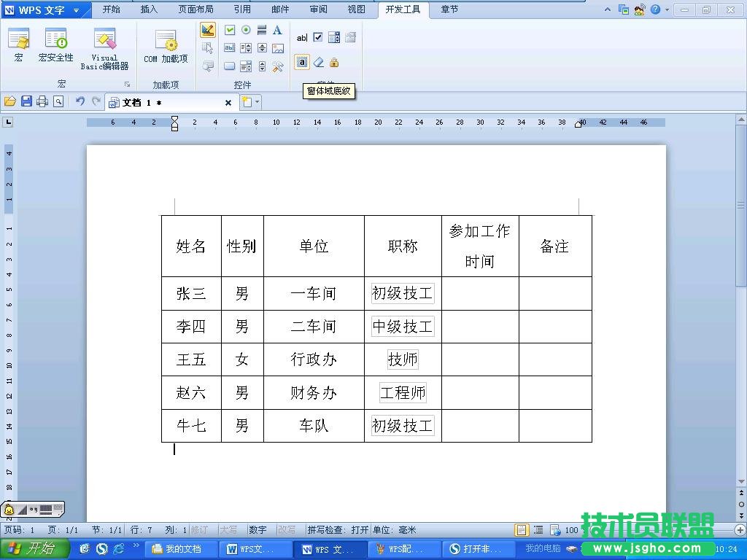Insert a text form field with the abl icon
The width and height of the screenshot is (747, 560).
coord(302,36)
